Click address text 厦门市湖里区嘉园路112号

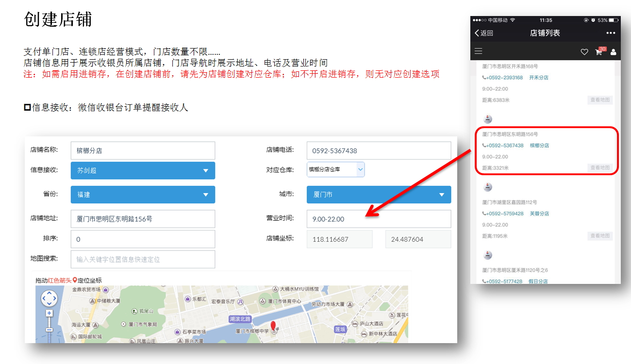click(x=510, y=202)
